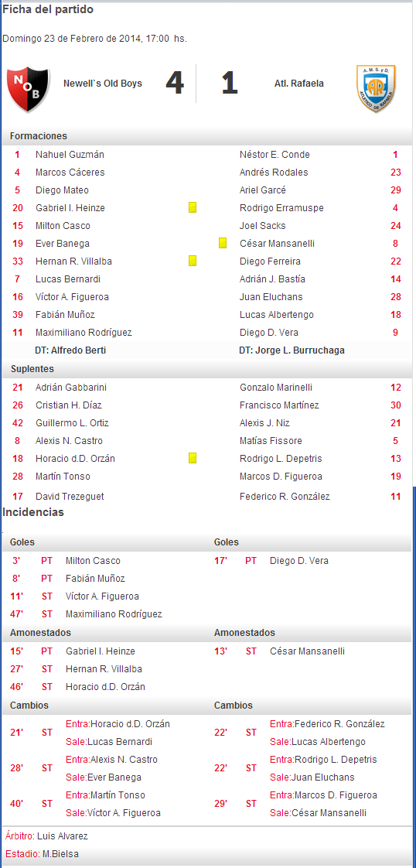Click coach name DT: Alfredo Berti

point(70,350)
